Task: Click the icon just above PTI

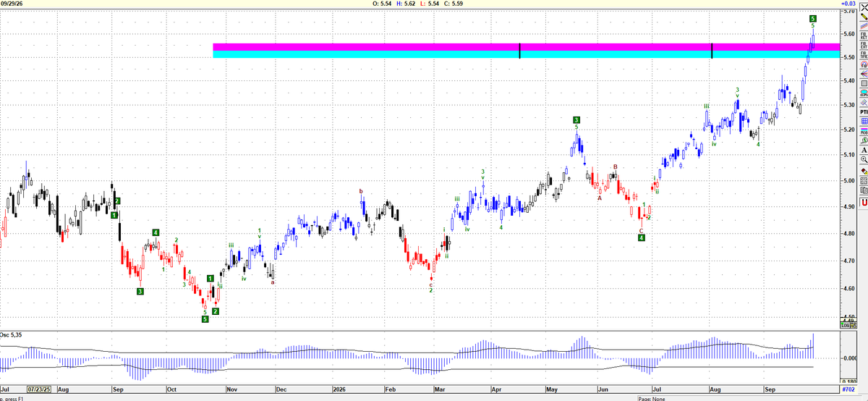Action: (863, 103)
